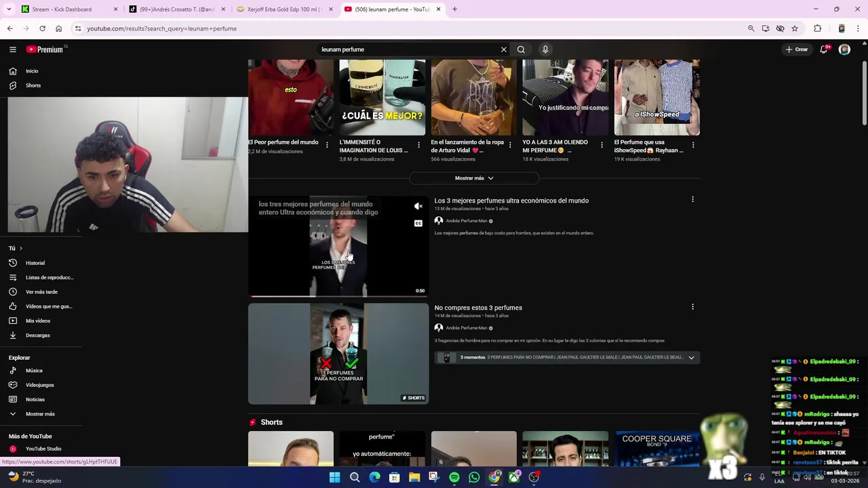Open the 3 perfumes para no comprar thumbnail
The width and height of the screenshot is (868, 488).
pyautogui.click(x=338, y=354)
